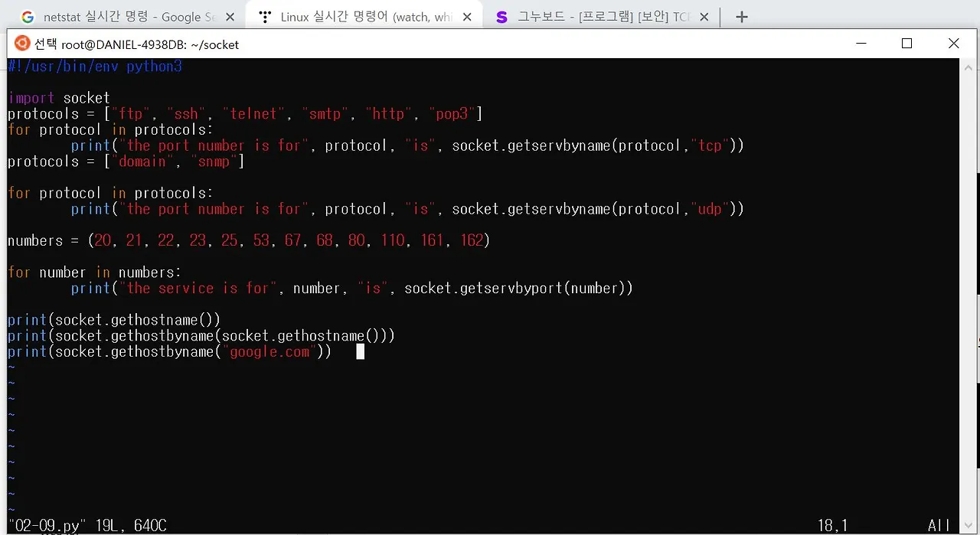Screen dimensions: 980x535
Task: Click the number 110 in numbers tuple
Action: coord(392,240)
